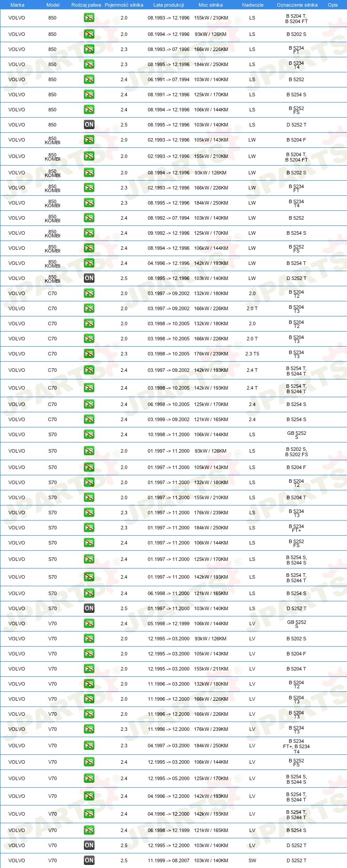Click petrol icon for V70 LV B 5202 S
The width and height of the screenshot is (347, 868).
pyautogui.click(x=89, y=639)
